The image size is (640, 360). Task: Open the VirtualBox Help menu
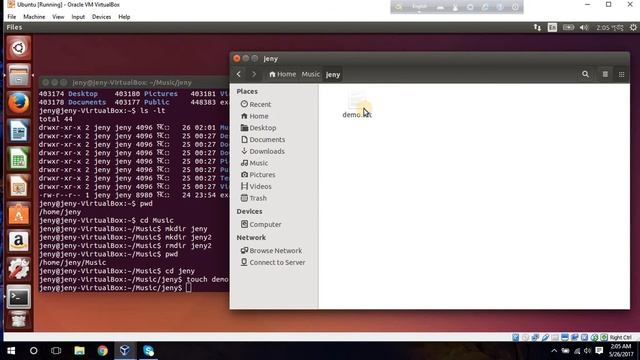pos(124,17)
